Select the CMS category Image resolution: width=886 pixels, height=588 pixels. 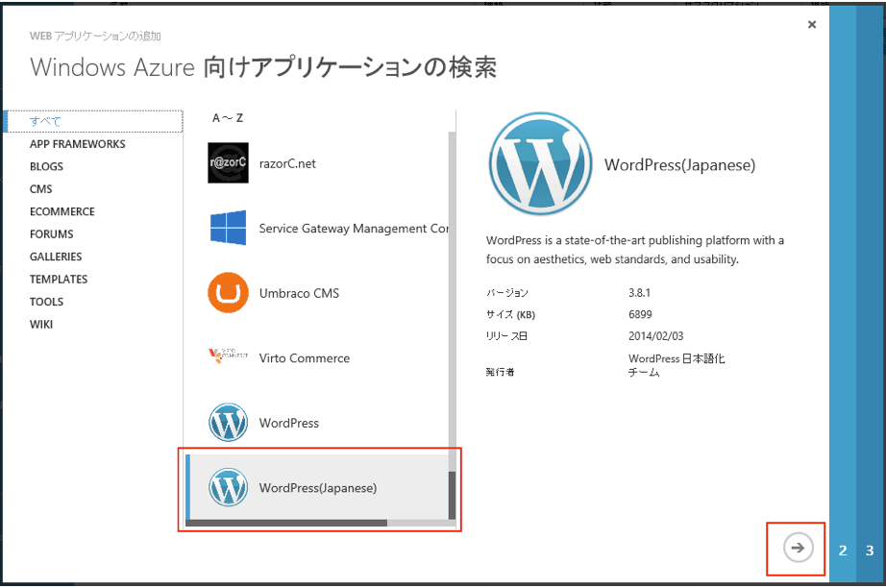point(40,189)
